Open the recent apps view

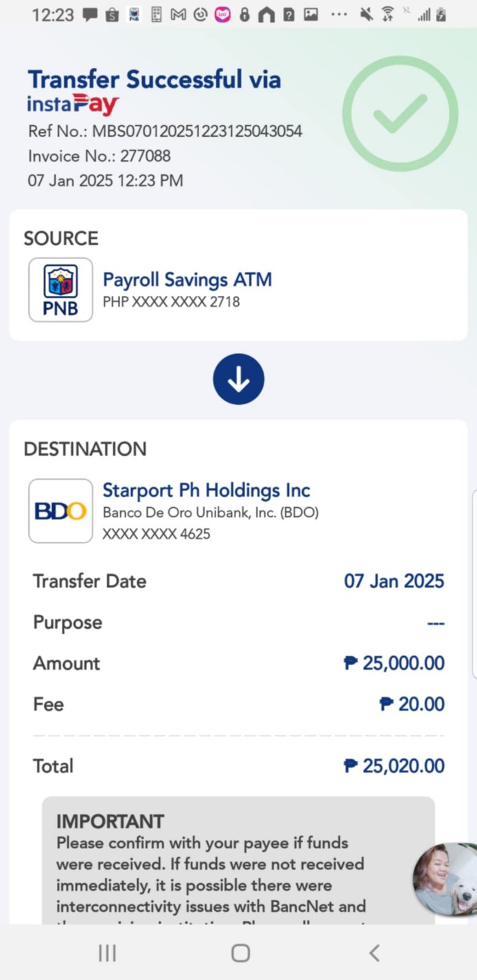pos(107,952)
